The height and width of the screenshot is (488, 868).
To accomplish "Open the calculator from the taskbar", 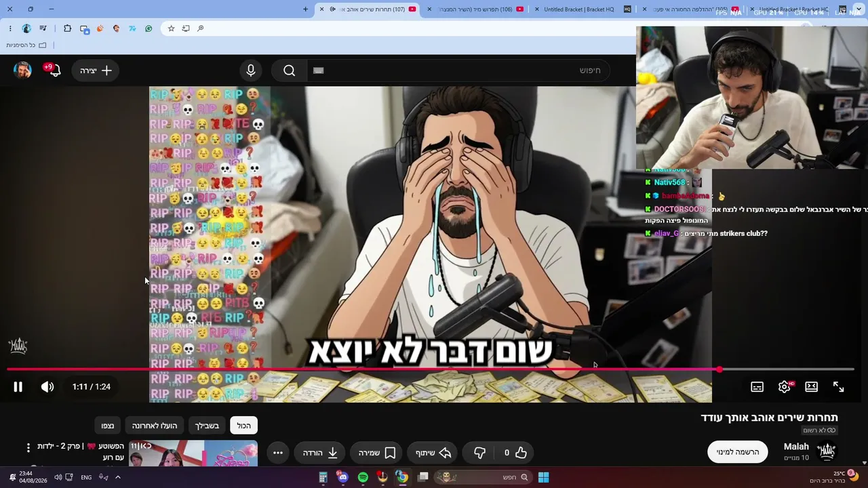I will pyautogui.click(x=323, y=477).
